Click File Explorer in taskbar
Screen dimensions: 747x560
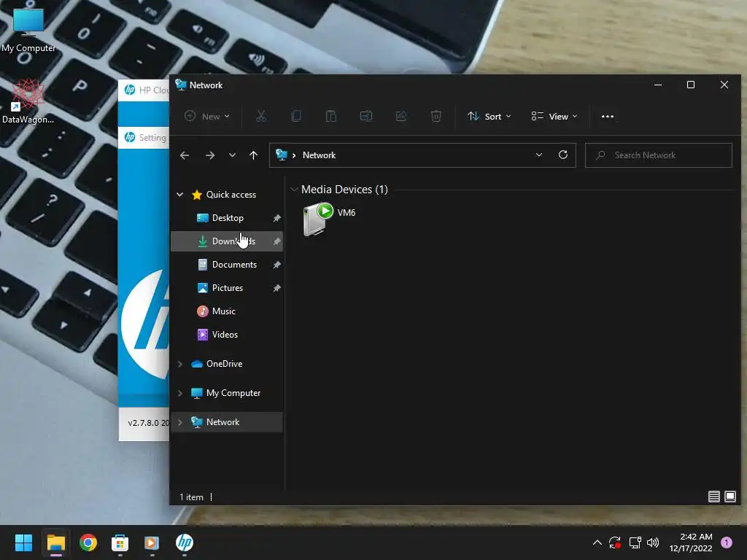55,542
